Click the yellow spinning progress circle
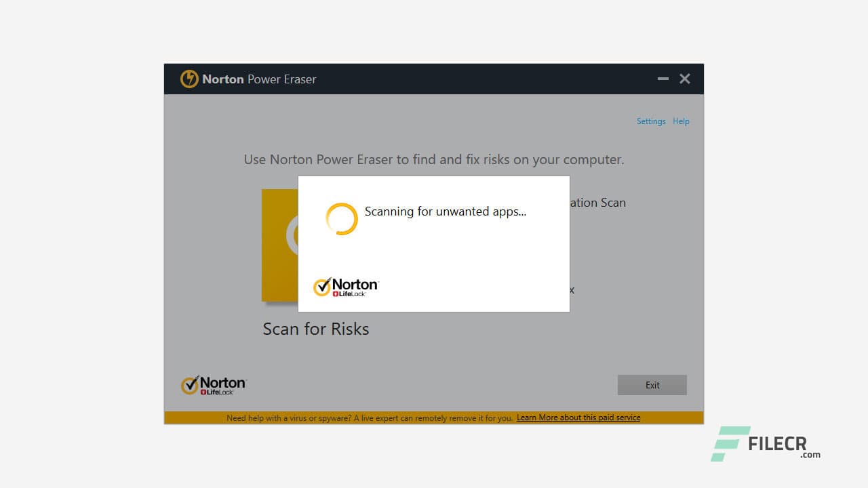This screenshot has width=868, height=488. (x=341, y=219)
